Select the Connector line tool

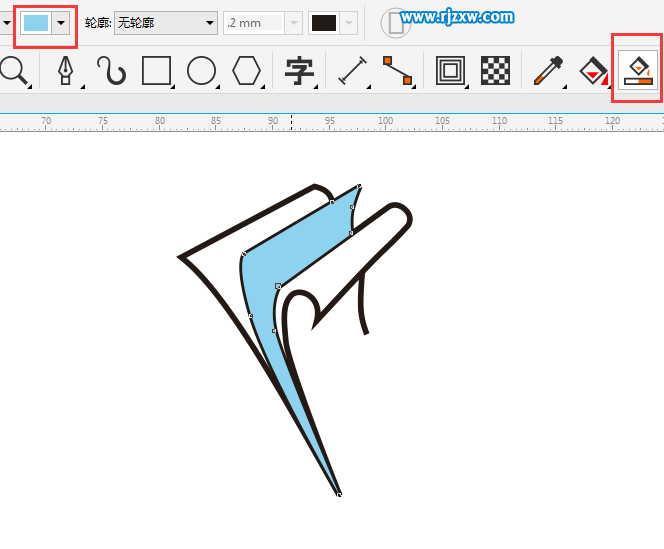click(x=398, y=71)
